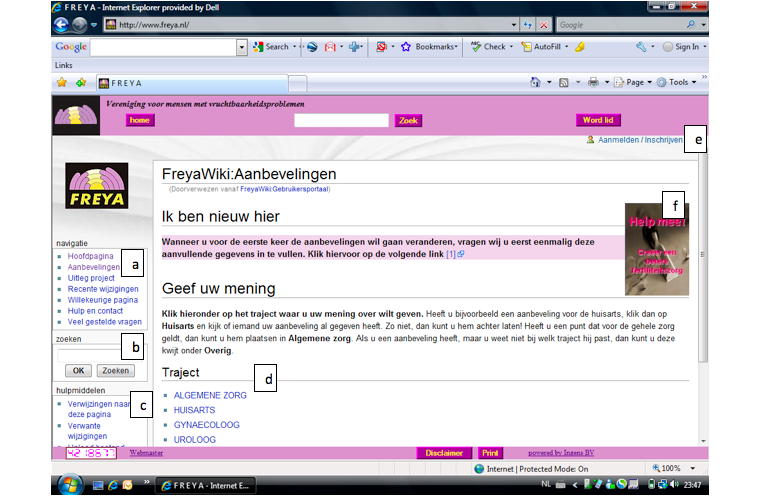Viewport: 760px width, 496px height.
Task: Open the Windows Start menu
Action: (70, 484)
